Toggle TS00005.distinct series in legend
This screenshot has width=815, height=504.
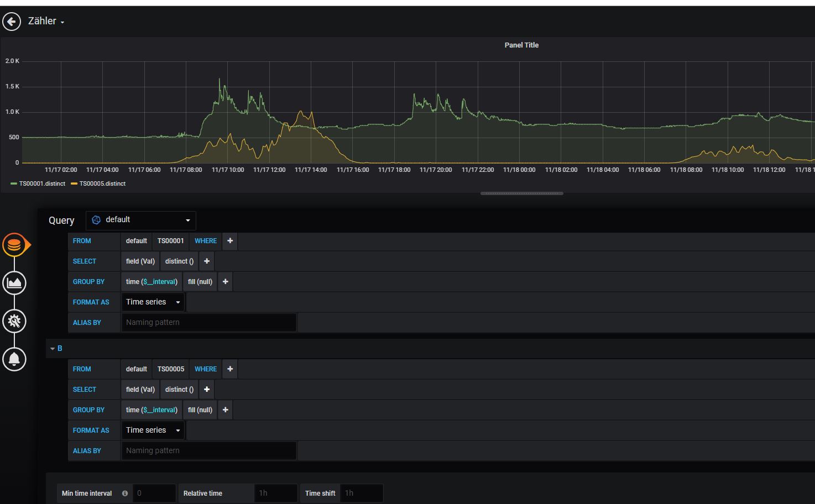click(x=102, y=183)
